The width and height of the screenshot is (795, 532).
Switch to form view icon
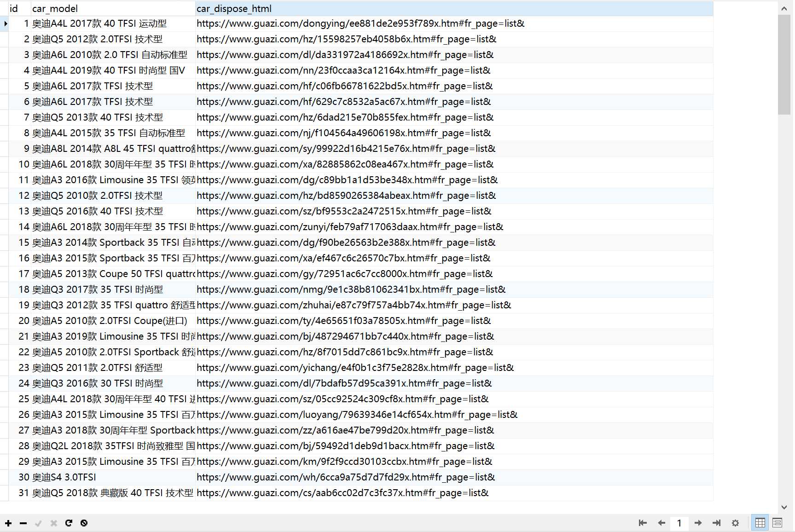coord(777,523)
